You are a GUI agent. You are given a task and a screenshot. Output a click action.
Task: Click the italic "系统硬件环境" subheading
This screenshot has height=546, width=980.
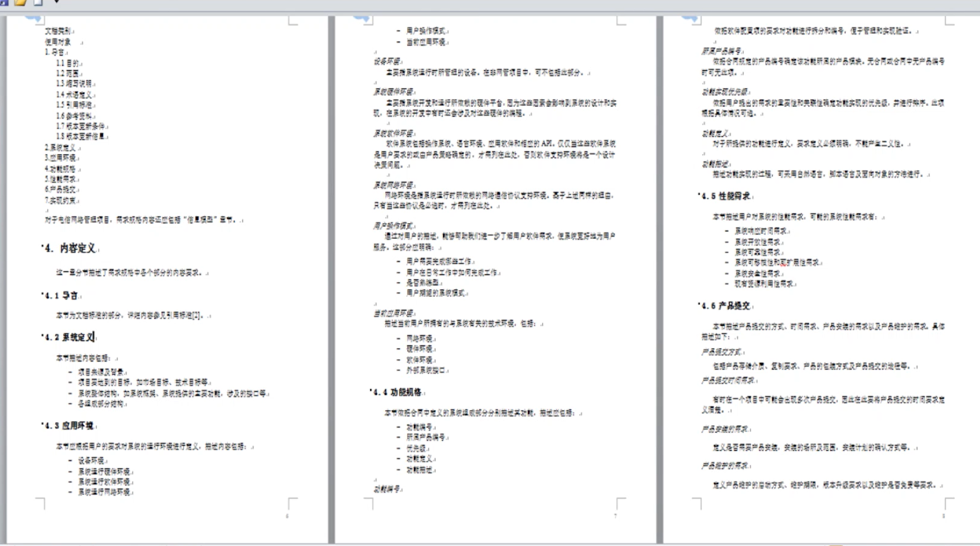[x=394, y=92]
